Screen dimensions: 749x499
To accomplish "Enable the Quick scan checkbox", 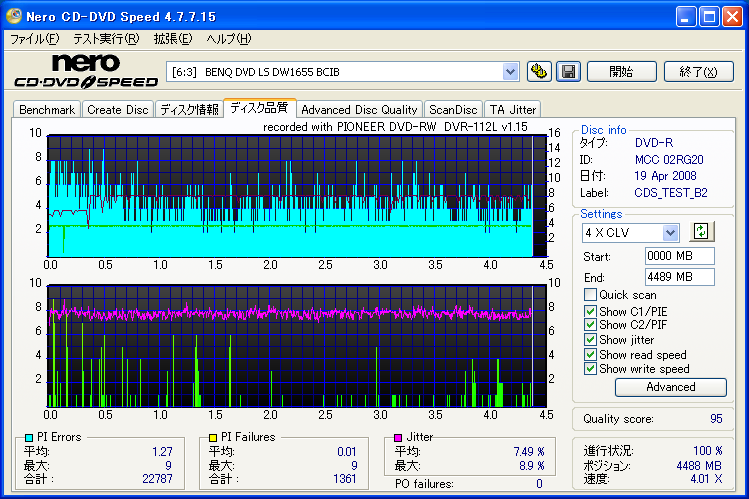I will click(x=591, y=295).
